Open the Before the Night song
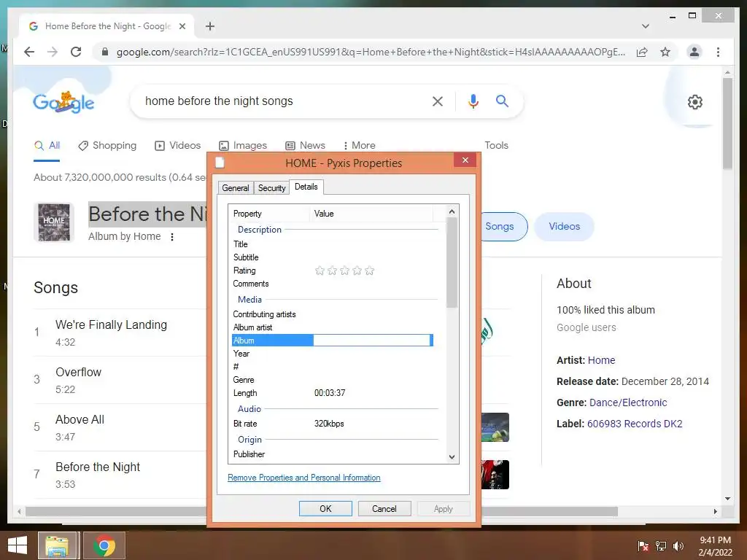This screenshot has width=747, height=560. click(x=98, y=467)
